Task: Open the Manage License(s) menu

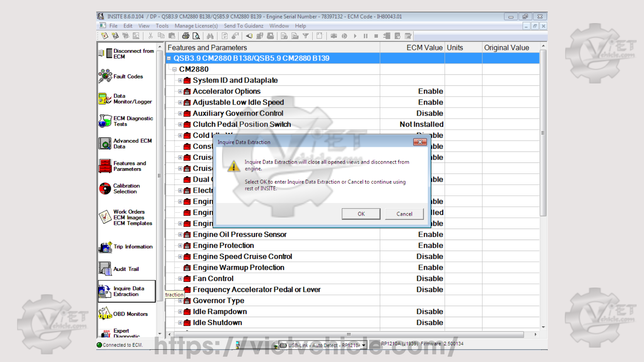Action: click(x=196, y=26)
